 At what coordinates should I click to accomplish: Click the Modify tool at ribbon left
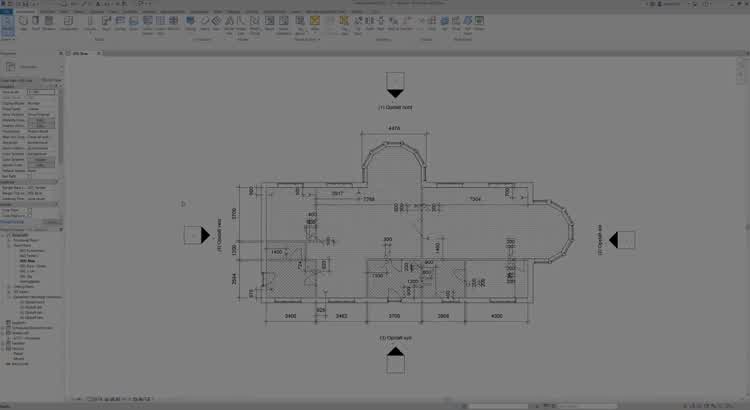point(7,23)
